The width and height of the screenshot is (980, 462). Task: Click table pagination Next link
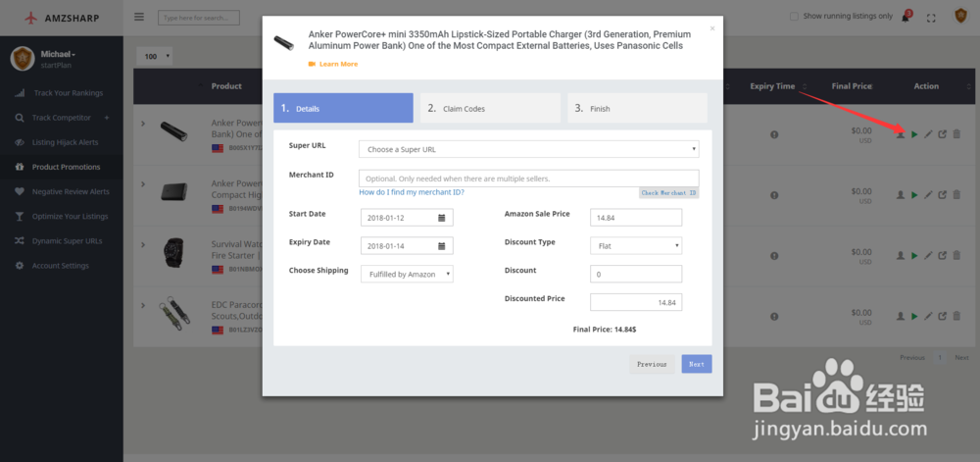point(961,358)
